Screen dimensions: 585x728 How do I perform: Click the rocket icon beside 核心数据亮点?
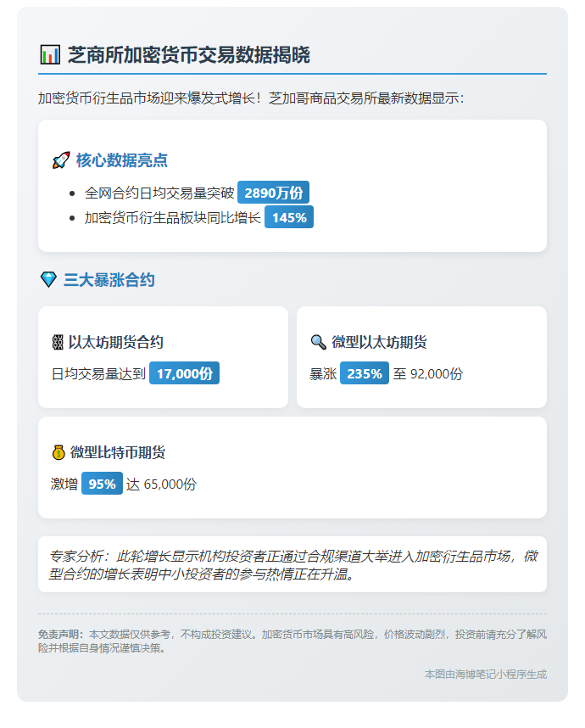click(x=61, y=160)
